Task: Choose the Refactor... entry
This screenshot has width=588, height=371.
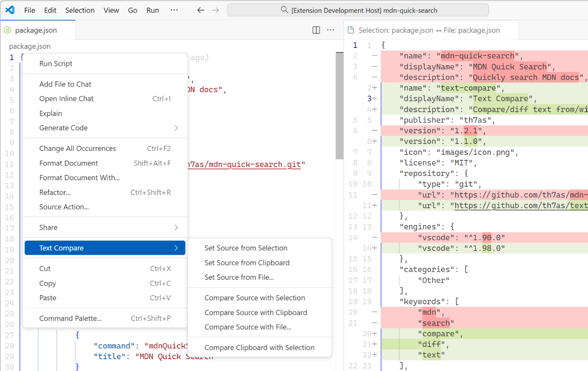Action: pyautogui.click(x=105, y=193)
